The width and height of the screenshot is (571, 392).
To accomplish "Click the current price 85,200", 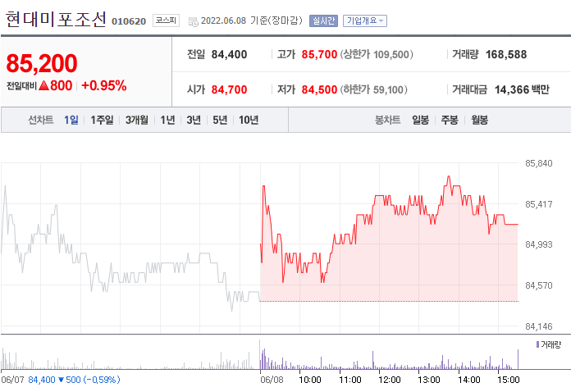I will [42, 63].
